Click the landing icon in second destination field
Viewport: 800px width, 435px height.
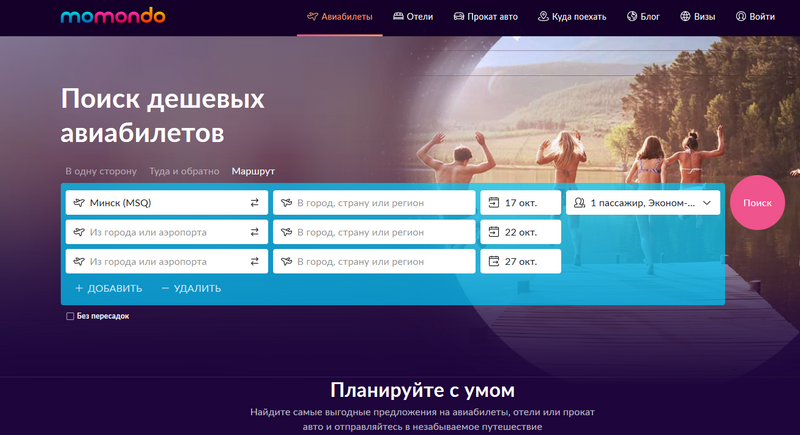point(287,232)
